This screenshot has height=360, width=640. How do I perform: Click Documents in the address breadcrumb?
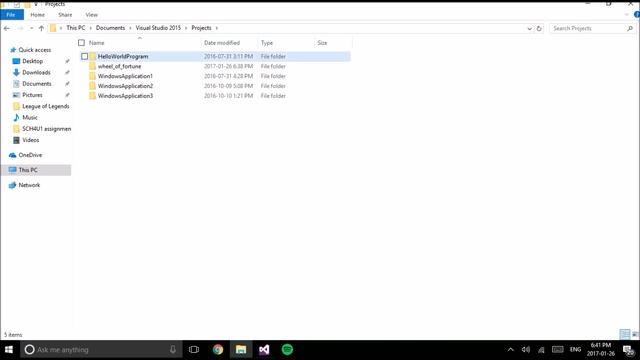pos(110,28)
